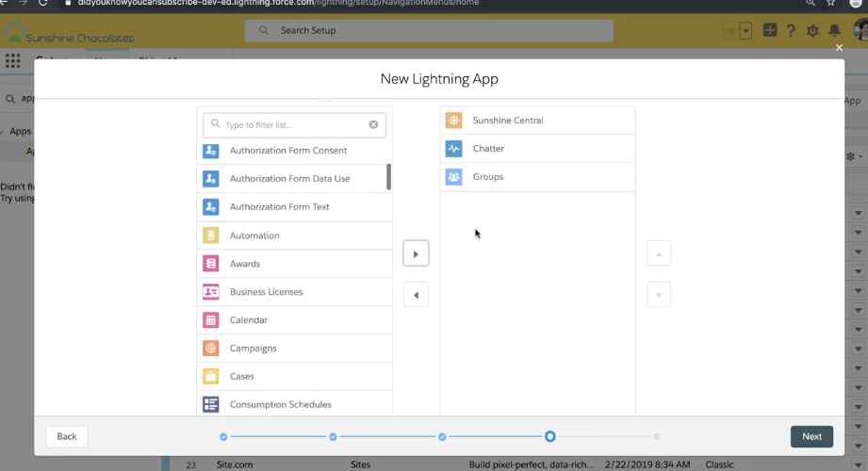The height and width of the screenshot is (471, 868).
Task: Reload the browser page
Action: 42,4
